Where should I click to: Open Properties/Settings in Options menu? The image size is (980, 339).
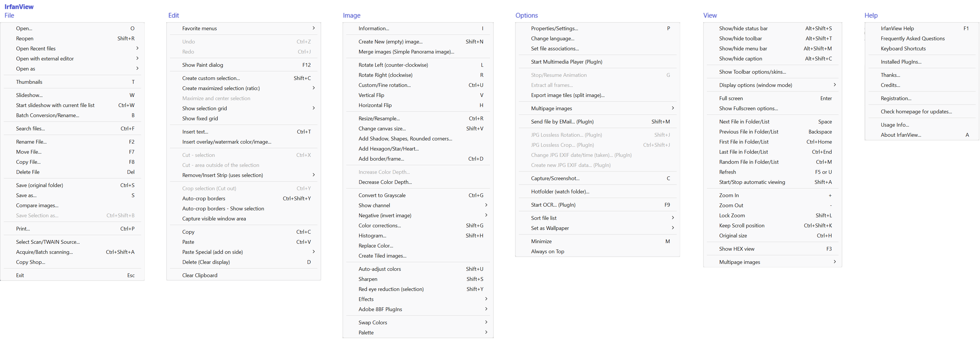[x=554, y=28]
